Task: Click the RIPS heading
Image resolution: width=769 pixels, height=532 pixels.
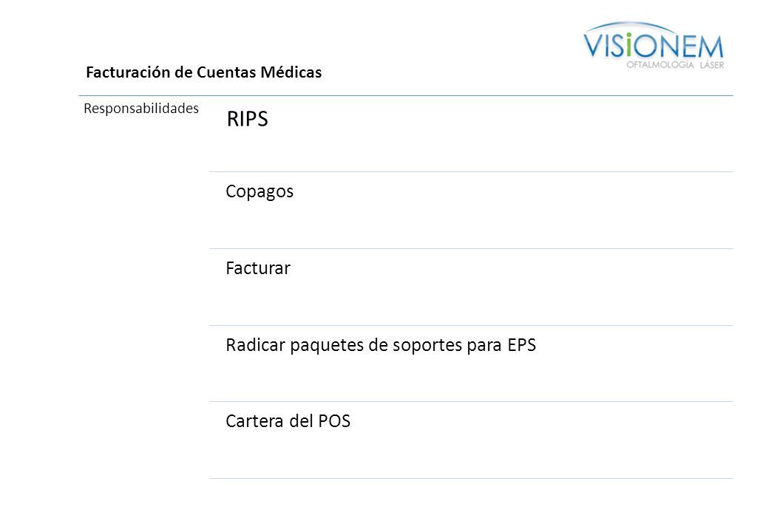Action: 247,119
